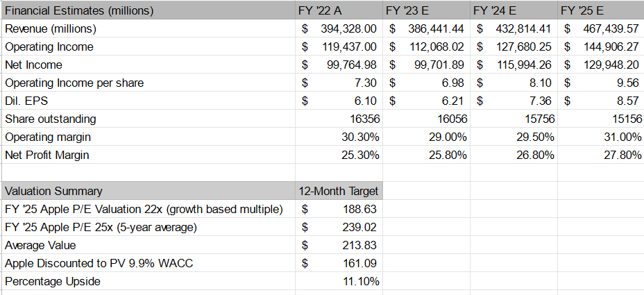644x295 pixels.
Task: Select the 'Financial Estimates (millions)' header cell
Action: (x=149, y=10)
